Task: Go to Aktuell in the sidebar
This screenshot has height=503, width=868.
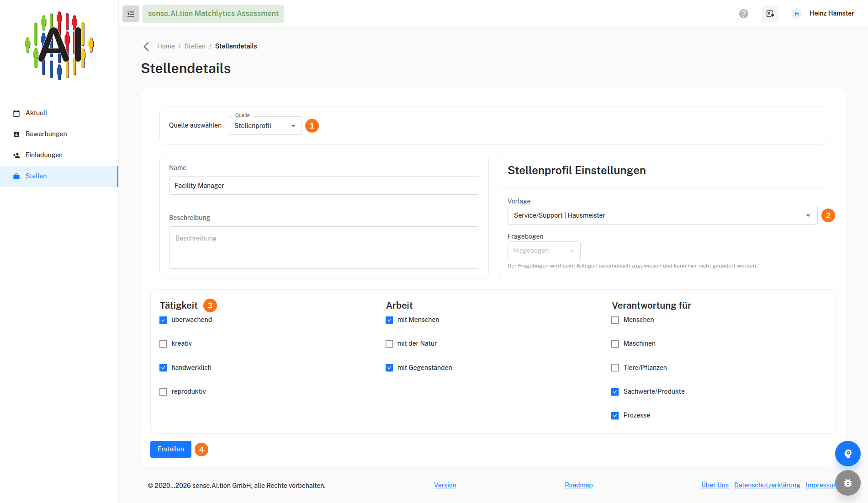Action: tap(59, 113)
